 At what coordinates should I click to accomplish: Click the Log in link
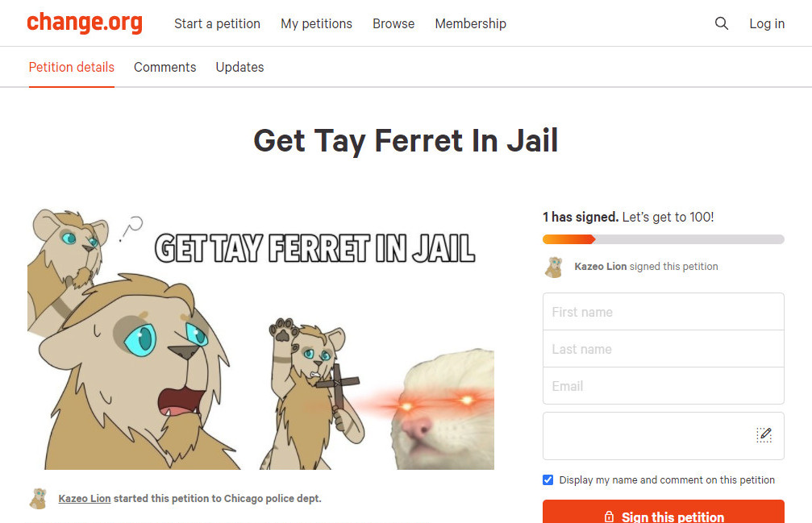point(767,24)
